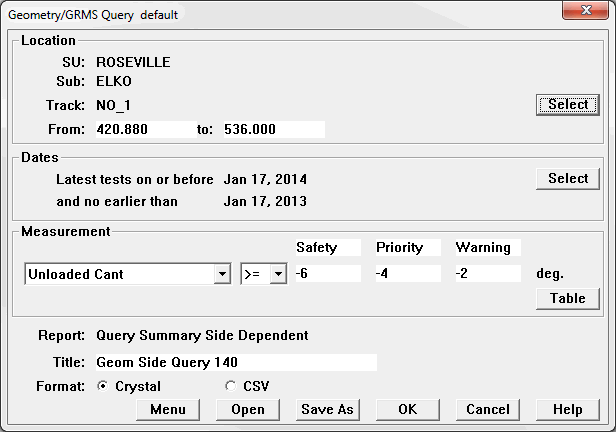Edit the Warning threshold value field
616x432 pixels.
[x=488, y=273]
